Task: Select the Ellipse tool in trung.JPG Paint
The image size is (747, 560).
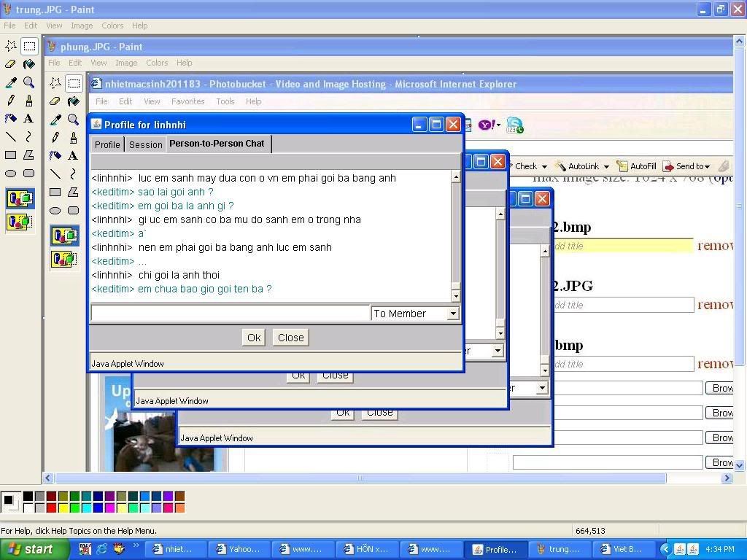Action: pyautogui.click(x=10, y=174)
